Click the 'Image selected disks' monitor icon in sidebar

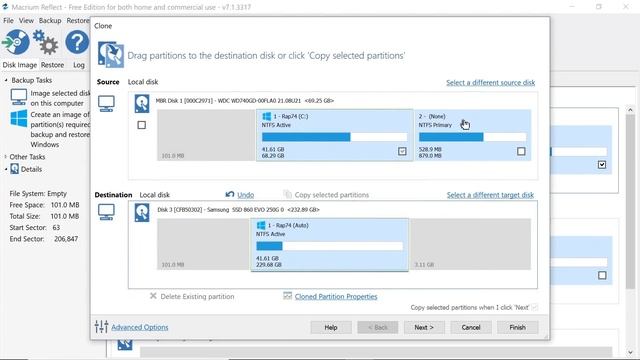click(x=19, y=97)
